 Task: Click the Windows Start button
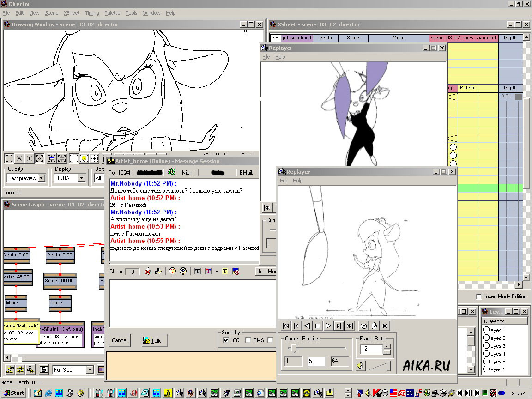point(13,393)
